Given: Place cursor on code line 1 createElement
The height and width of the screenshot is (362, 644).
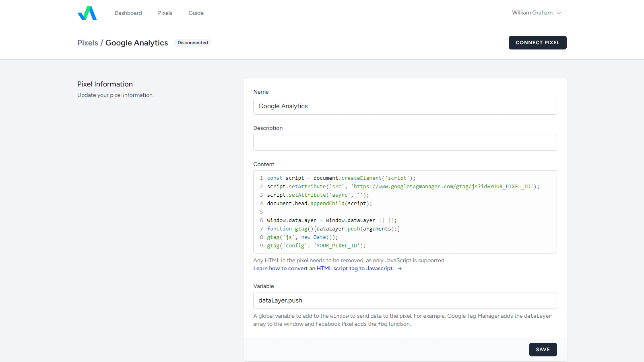Looking at the screenshot, I should pyautogui.click(x=361, y=178).
